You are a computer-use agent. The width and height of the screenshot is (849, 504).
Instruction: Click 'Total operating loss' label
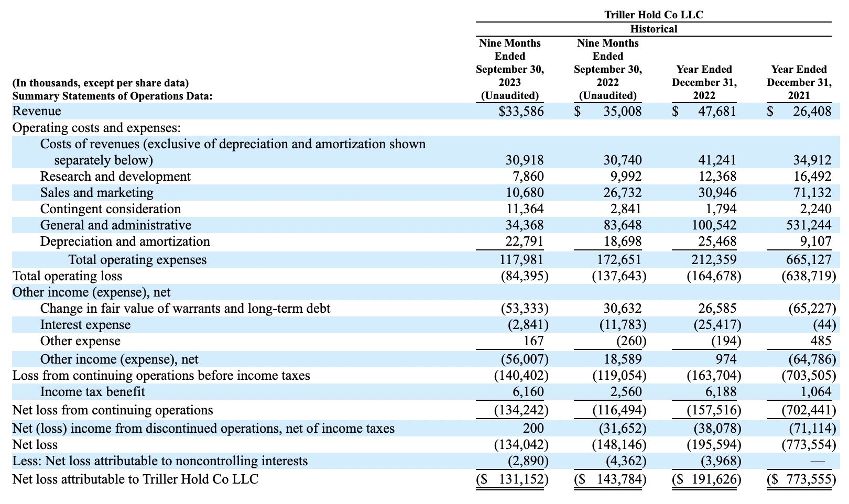click(x=67, y=276)
